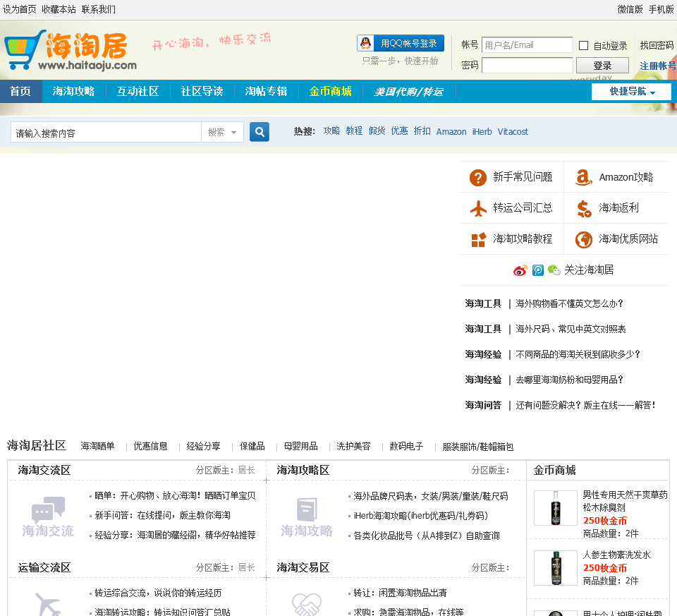Click the blue magnifier search button
The width and height of the screenshot is (677, 616).
point(259,132)
